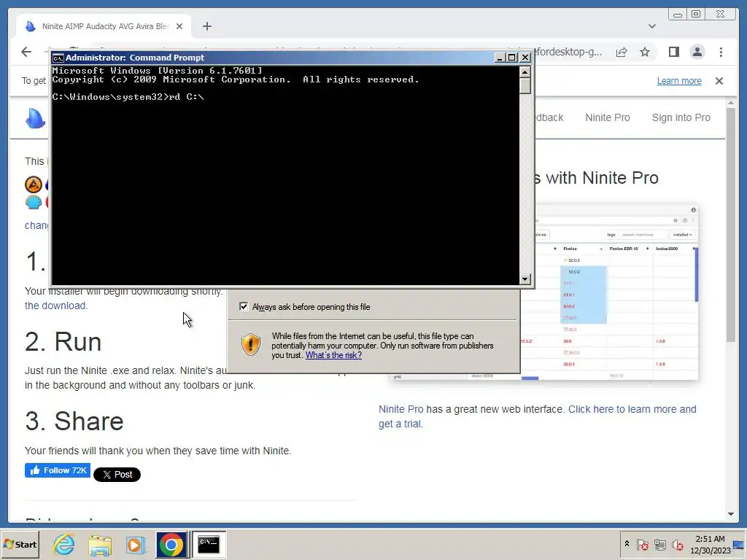
Task: Click the Command Prompt scrollbar thumb
Action: (525, 86)
